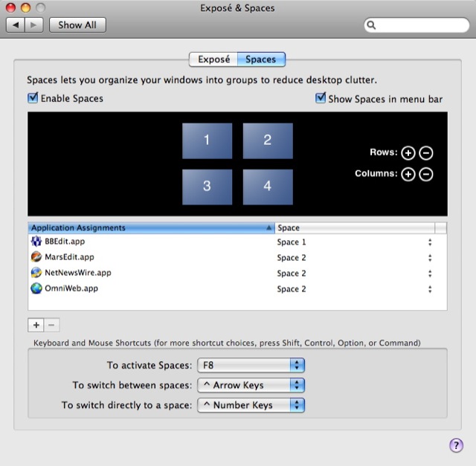Viewport: 476px width, 466px height.
Task: Select the Space 3 thumbnail
Action: (207, 187)
